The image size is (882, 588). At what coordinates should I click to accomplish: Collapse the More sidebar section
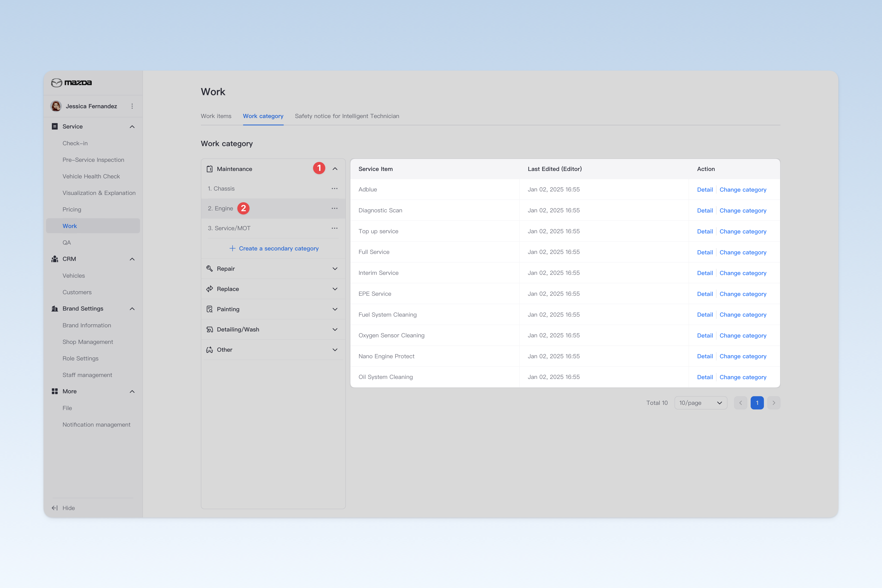[x=132, y=392]
